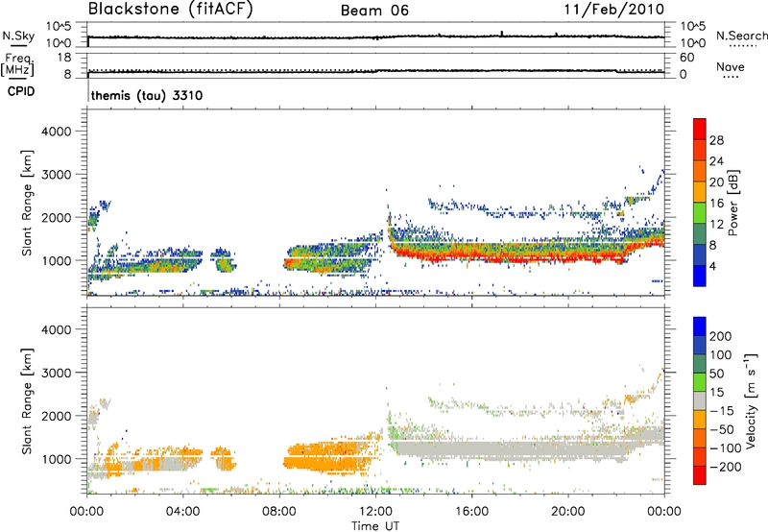Click the "Slant Range [km]" label of the power plot
This screenshot has width=768, height=532.
pyautogui.click(x=27, y=203)
